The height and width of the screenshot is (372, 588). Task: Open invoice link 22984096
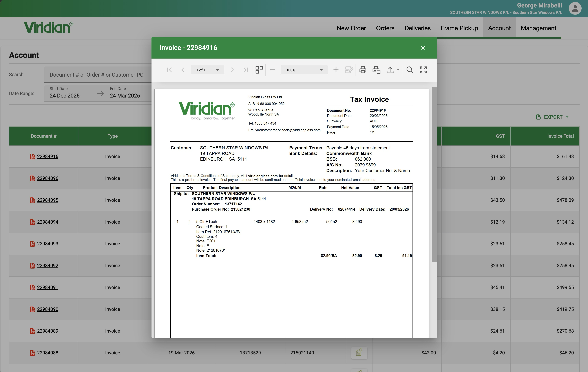[x=48, y=178]
